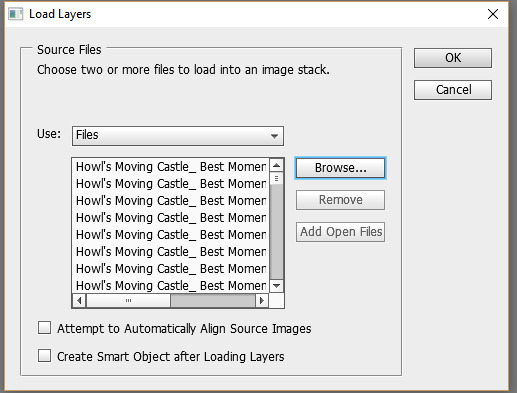The height and width of the screenshot is (393, 517).
Task: Click Browse... to add source files
Action: pyautogui.click(x=340, y=168)
